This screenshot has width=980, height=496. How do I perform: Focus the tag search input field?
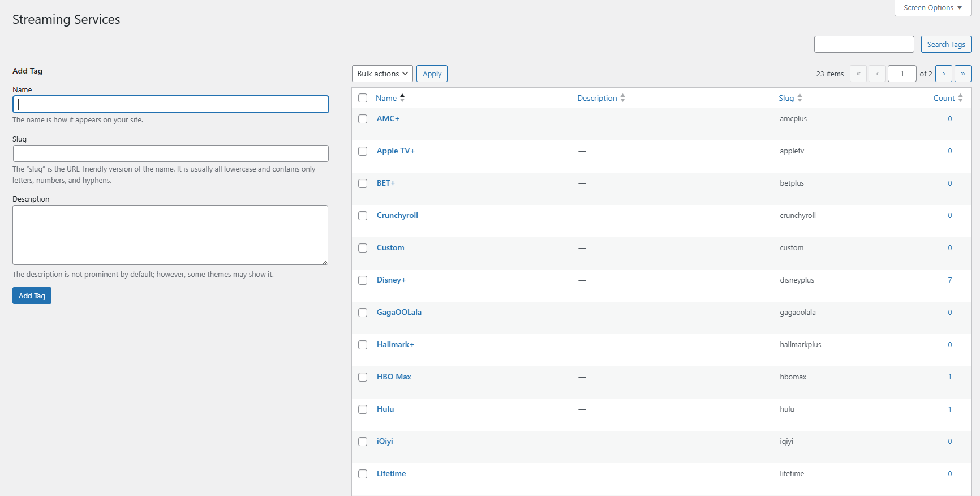(x=863, y=44)
